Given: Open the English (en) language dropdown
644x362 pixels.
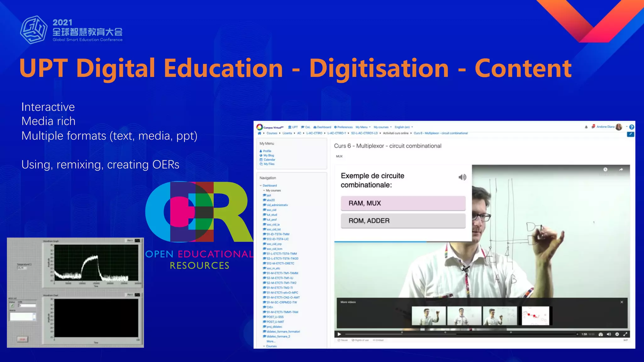Looking at the screenshot, I should coord(404,127).
